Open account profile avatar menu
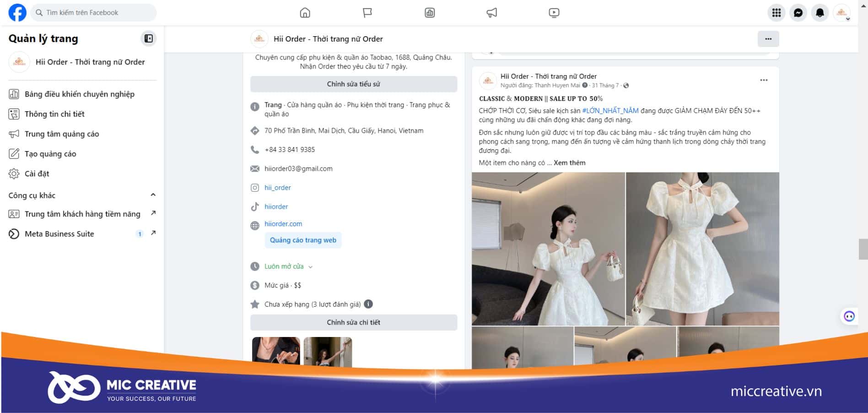868x413 pixels. 841,13
